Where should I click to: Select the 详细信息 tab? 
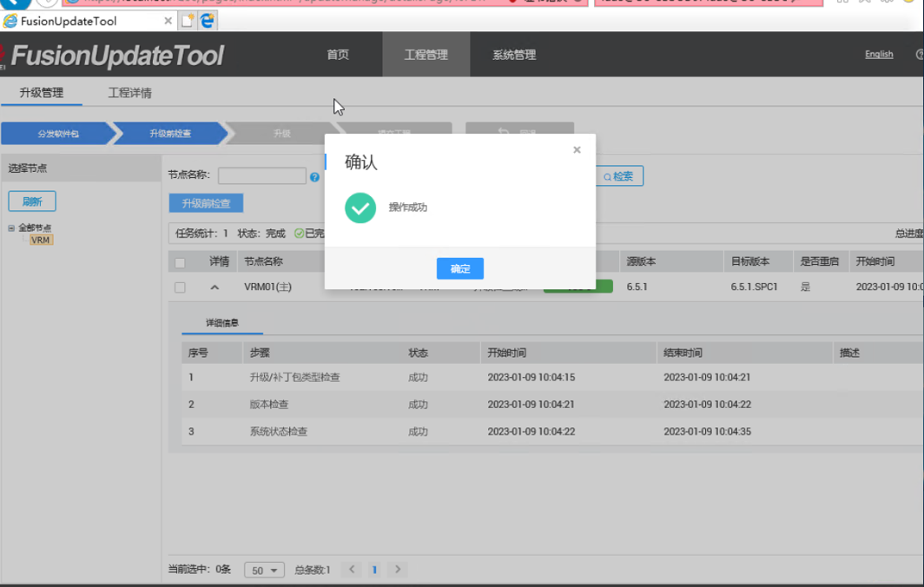222,322
